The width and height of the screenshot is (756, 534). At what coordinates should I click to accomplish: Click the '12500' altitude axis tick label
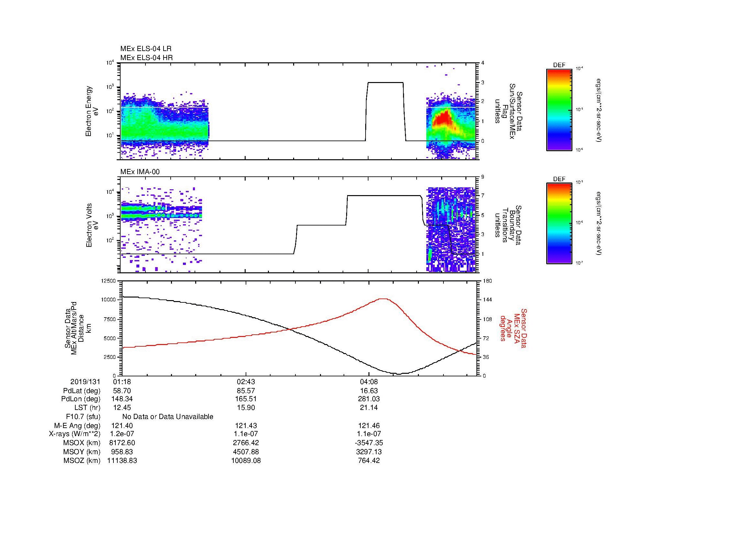pyautogui.click(x=109, y=281)
